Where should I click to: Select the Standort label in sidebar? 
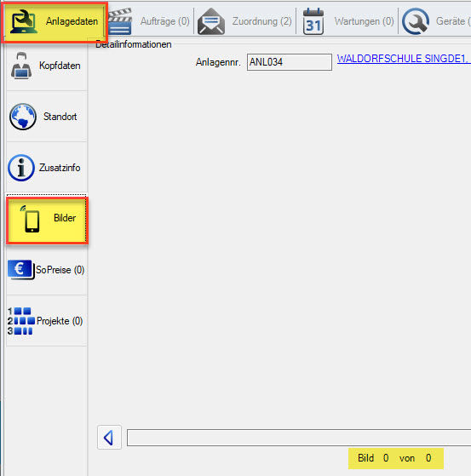[60, 117]
